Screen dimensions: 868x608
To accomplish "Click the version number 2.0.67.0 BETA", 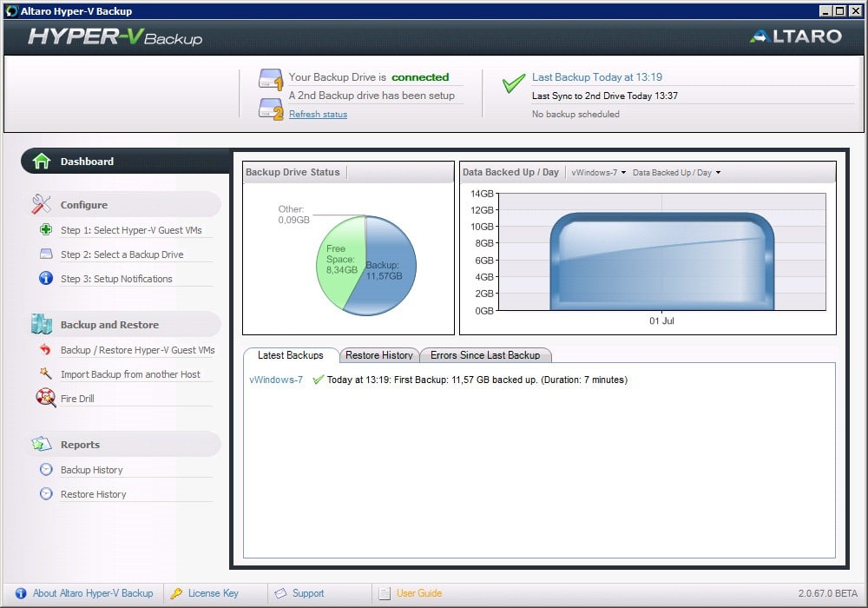I will (827, 593).
